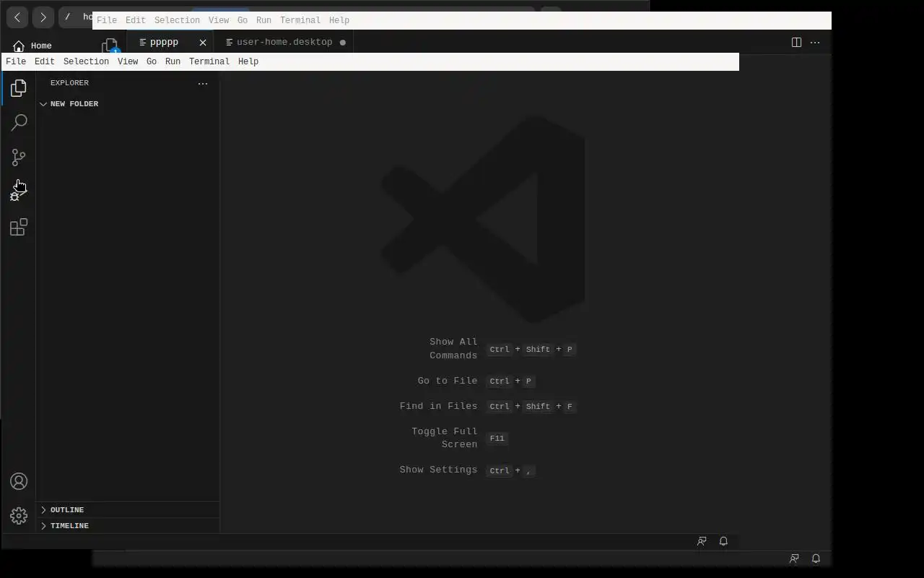Switch to the ppppp tab
Image resolution: width=924 pixels, height=578 pixels.
coord(164,43)
